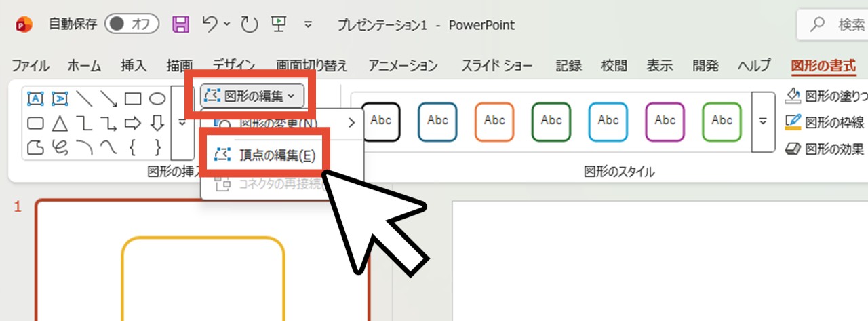Click the 図形のスタイル group label
The width and height of the screenshot is (868, 321).
coord(619,172)
